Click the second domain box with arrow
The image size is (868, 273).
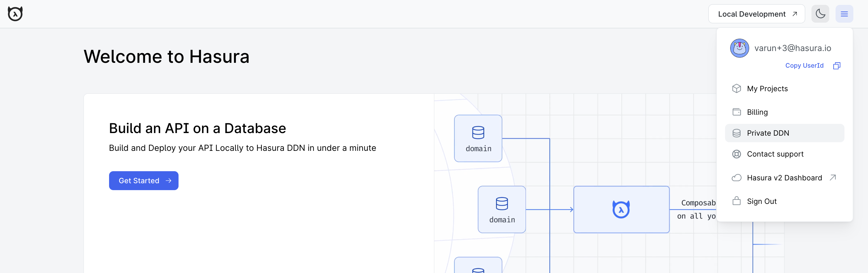point(502,209)
